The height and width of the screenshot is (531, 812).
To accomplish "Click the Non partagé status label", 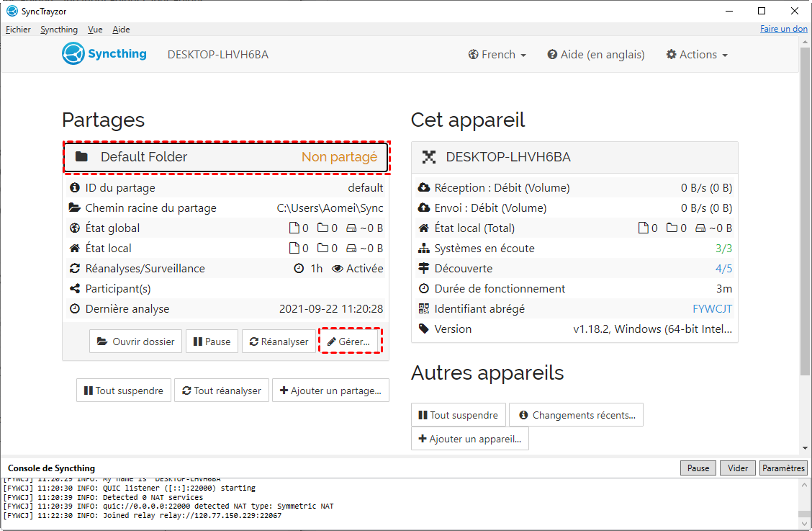I will (339, 156).
